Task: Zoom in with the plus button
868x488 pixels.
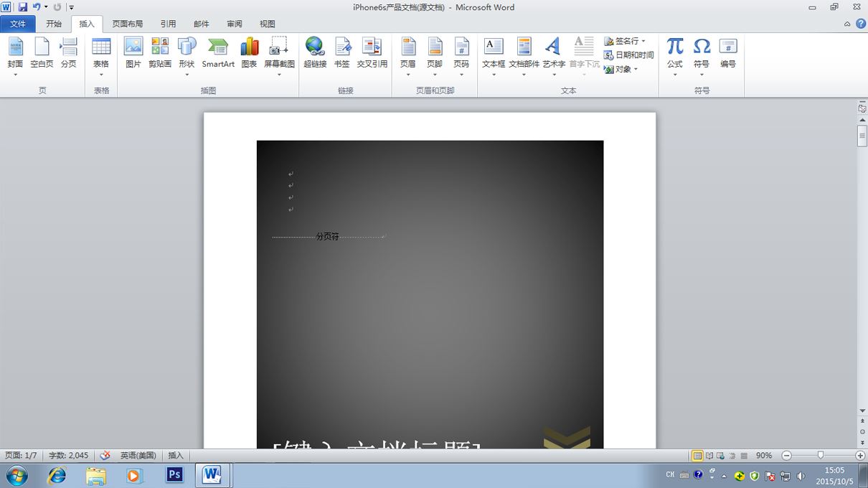Action: point(860,456)
